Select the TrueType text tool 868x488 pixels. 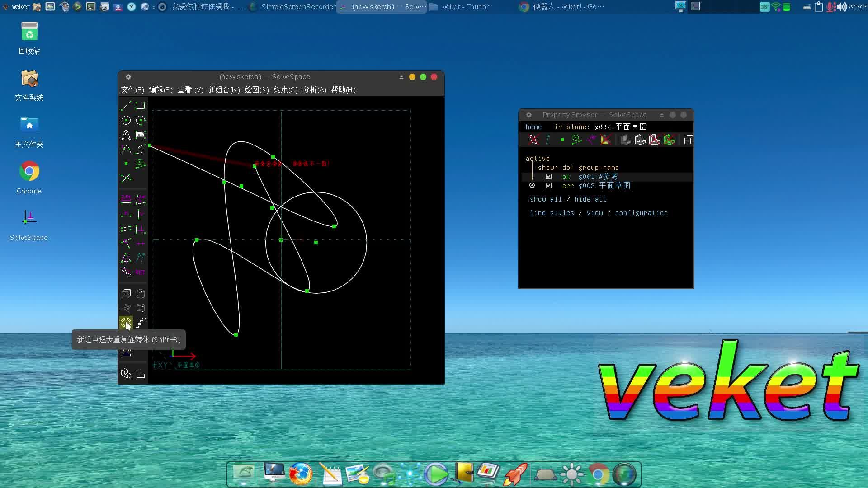pos(126,135)
